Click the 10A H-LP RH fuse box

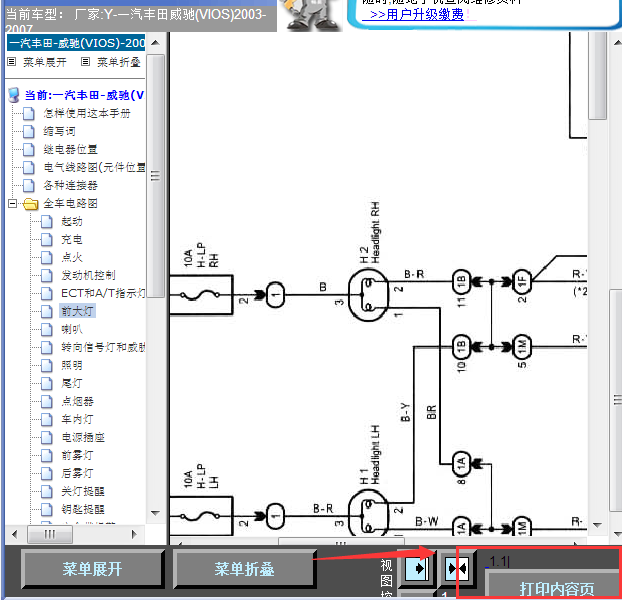point(201,295)
